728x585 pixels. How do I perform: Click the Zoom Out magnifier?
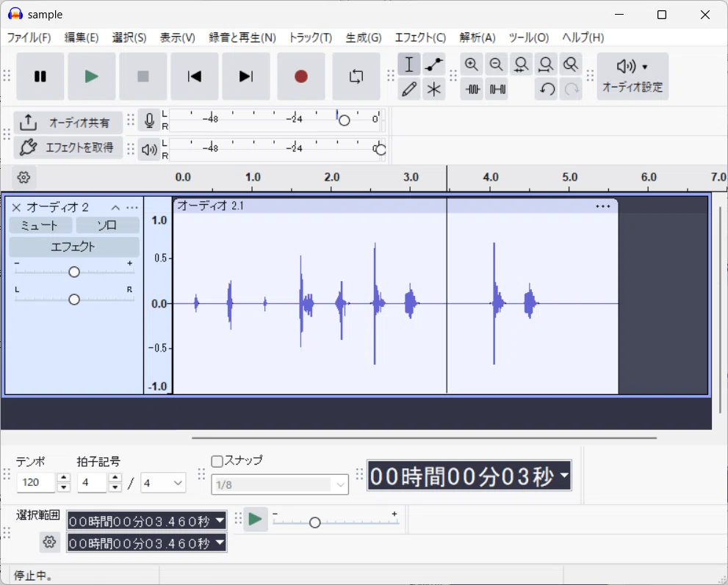pos(497,64)
